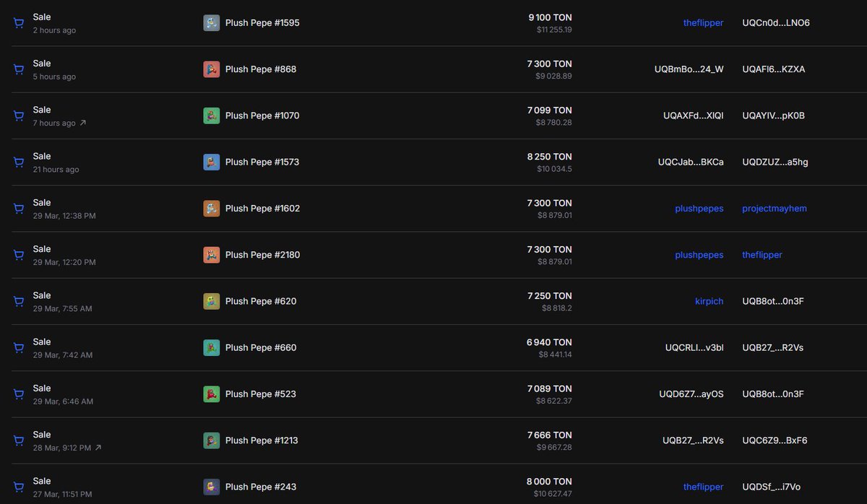The height and width of the screenshot is (504, 867).
Task: Open the Plush Pepe #523 item name
Action: point(261,394)
